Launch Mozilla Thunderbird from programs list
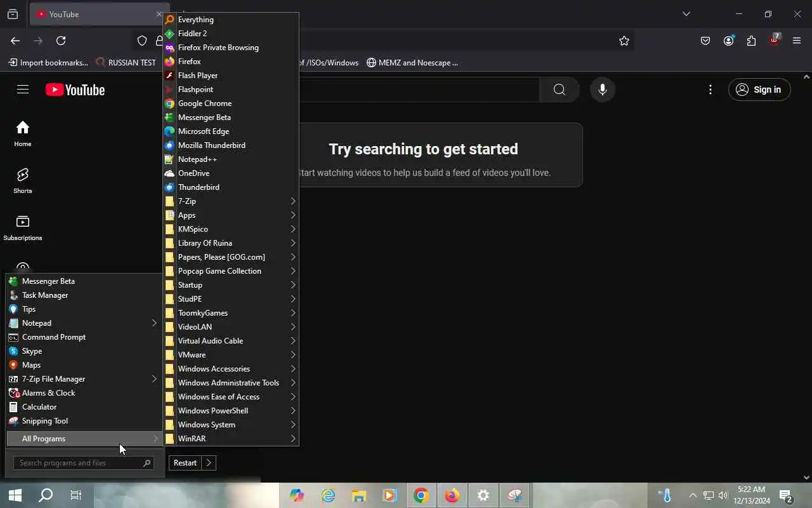Screen dimensions: 812x508 [231, 145]
